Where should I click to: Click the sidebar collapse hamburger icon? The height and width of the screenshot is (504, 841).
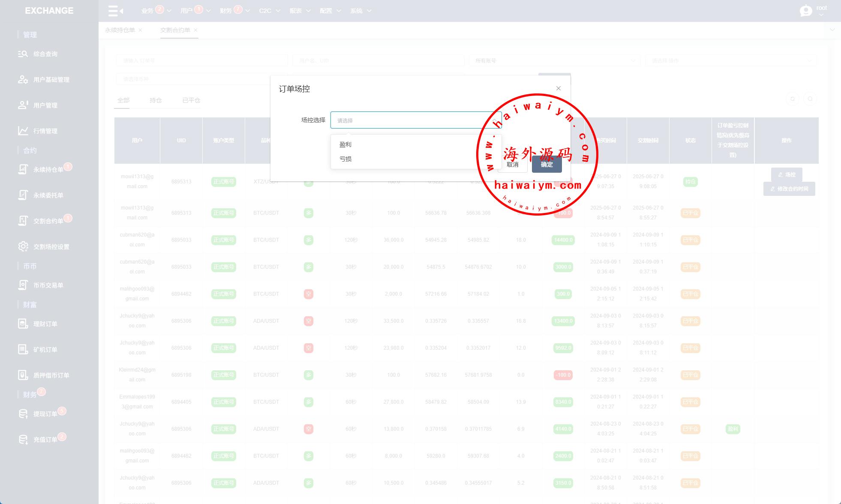click(x=115, y=11)
